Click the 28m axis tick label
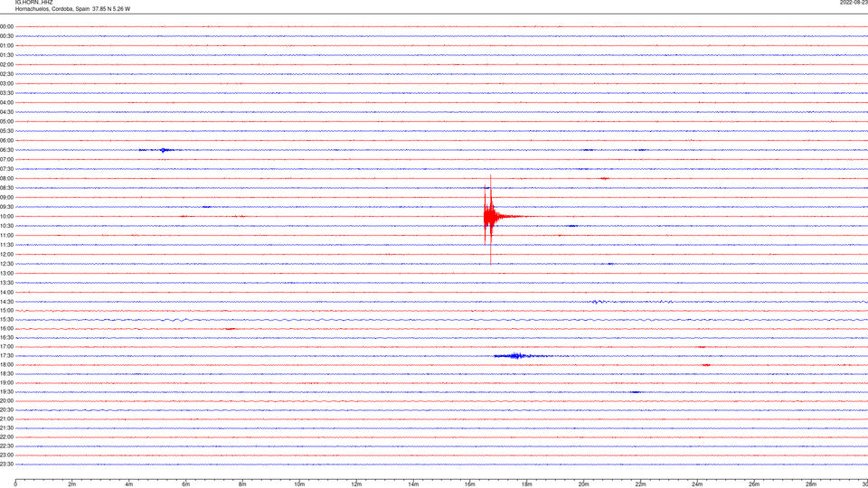 811,484
